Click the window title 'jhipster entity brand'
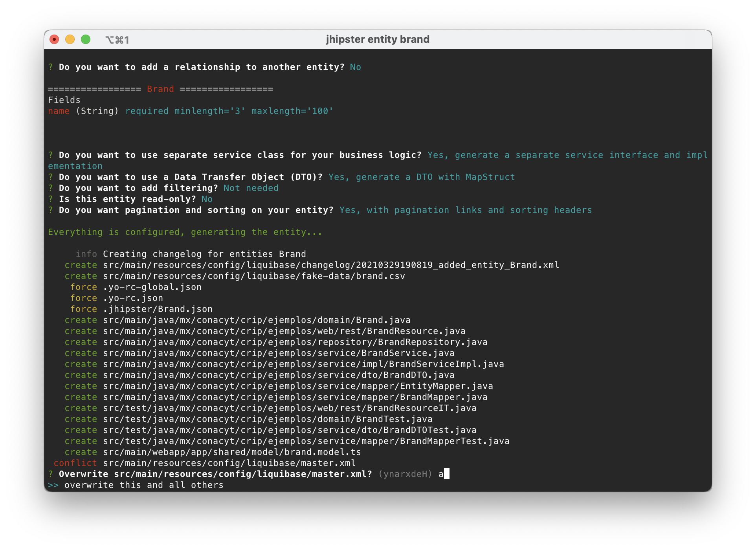 378,39
